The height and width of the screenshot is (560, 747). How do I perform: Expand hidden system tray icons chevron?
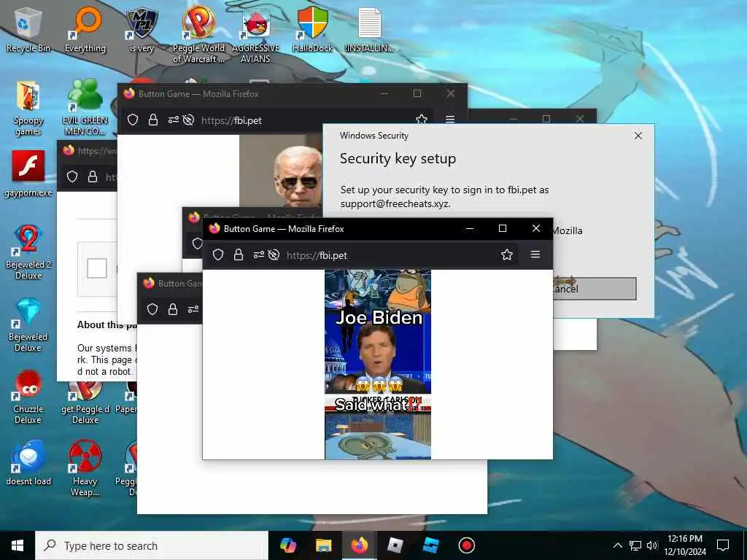coord(617,545)
